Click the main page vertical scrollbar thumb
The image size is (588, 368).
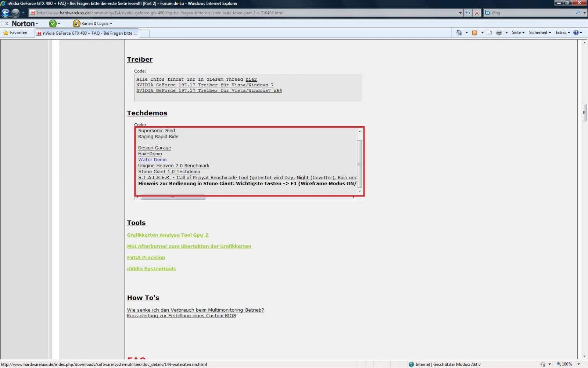tap(584, 113)
